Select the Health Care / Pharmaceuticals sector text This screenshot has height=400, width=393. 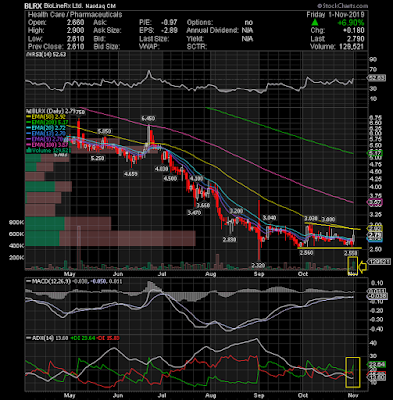coord(75,15)
